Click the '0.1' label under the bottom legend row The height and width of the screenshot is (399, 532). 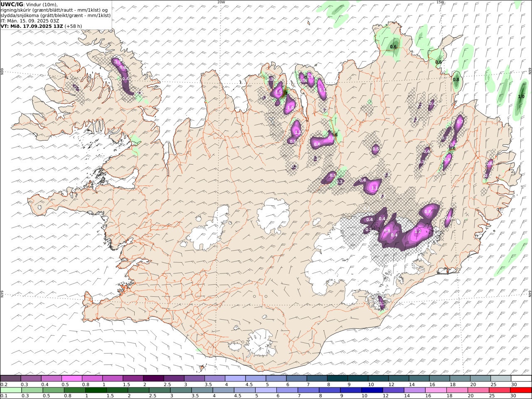[x=4, y=396]
